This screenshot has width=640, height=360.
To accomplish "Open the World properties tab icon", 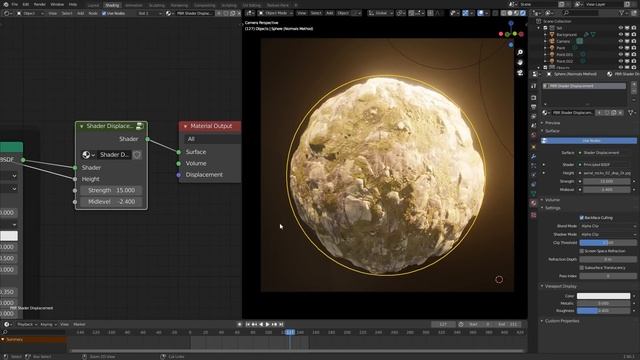I will 533,136.
